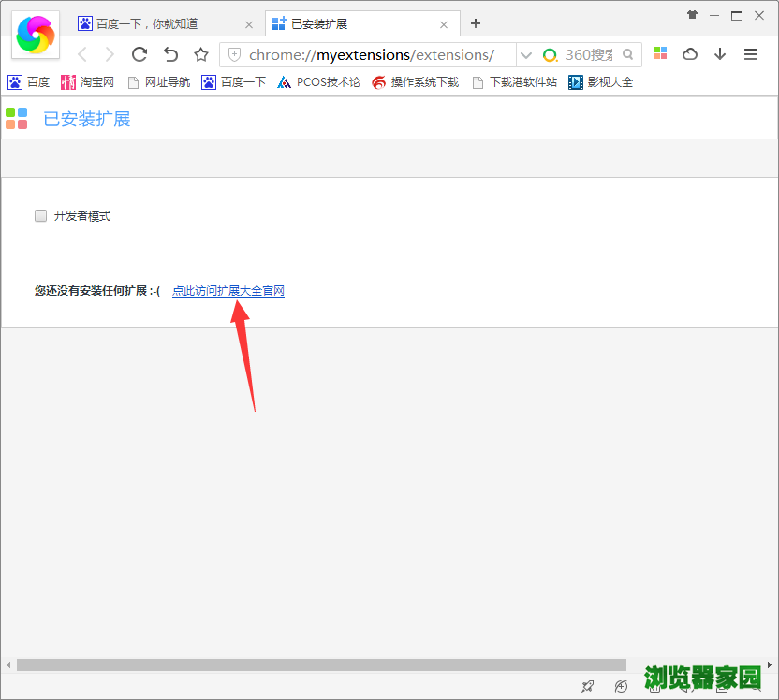Screen dimensions: 779x700
Task: Start a 360 search with the magnifier icon
Action: [628, 54]
